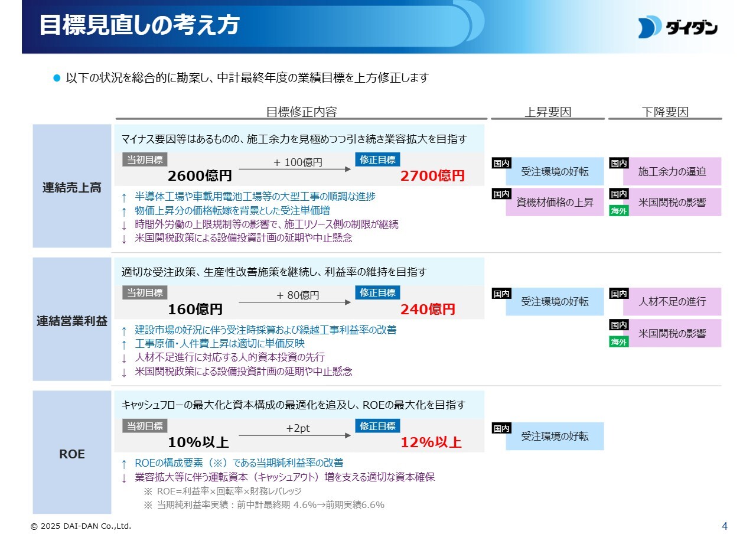The image size is (756, 534).
Task: Click the line 物価上昇分の価格転嫁を背景とした受注単価増
Action: (232, 210)
